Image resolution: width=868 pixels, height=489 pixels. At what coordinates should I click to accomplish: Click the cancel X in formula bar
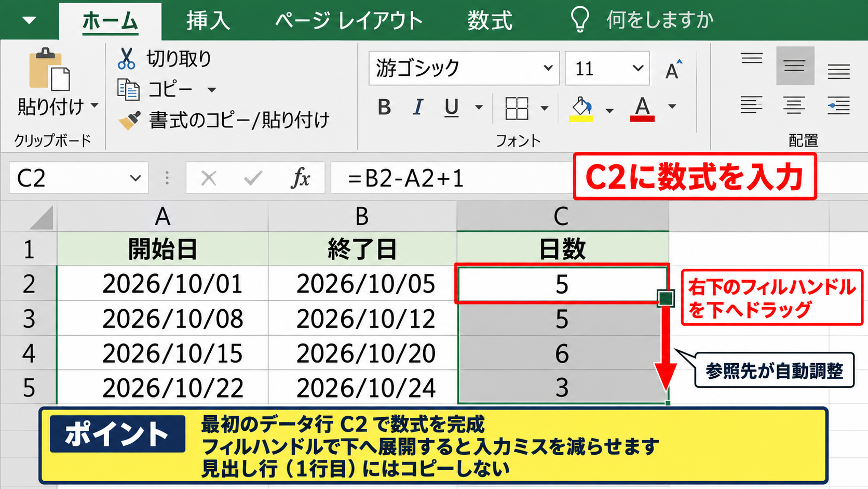coord(209,178)
